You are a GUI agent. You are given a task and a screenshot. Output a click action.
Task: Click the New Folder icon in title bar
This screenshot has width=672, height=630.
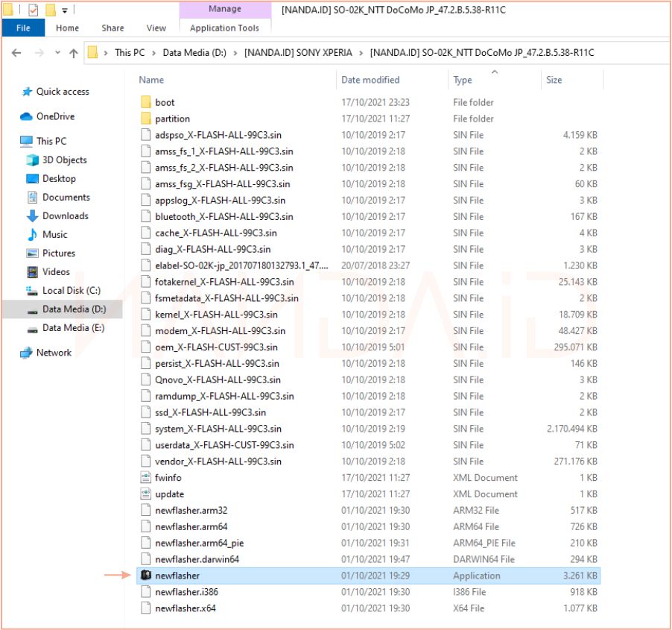[x=51, y=10]
